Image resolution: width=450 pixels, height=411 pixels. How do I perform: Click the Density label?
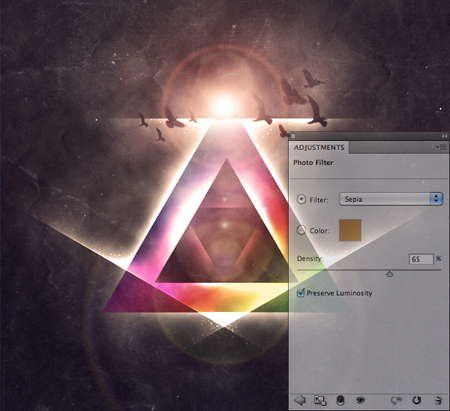[309, 259]
